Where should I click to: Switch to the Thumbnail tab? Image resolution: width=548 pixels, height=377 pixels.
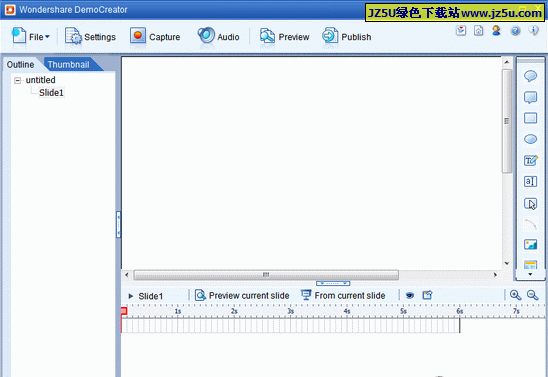(x=68, y=65)
